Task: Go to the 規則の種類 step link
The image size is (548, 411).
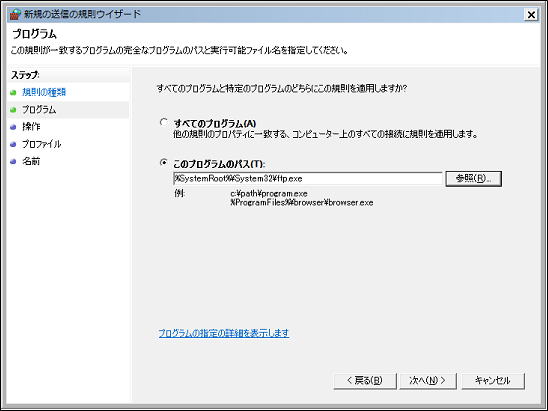Action: pyautogui.click(x=44, y=92)
